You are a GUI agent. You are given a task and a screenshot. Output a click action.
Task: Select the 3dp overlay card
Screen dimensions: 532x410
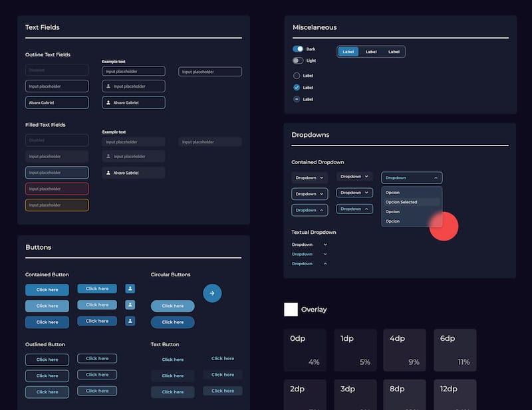[x=355, y=395]
